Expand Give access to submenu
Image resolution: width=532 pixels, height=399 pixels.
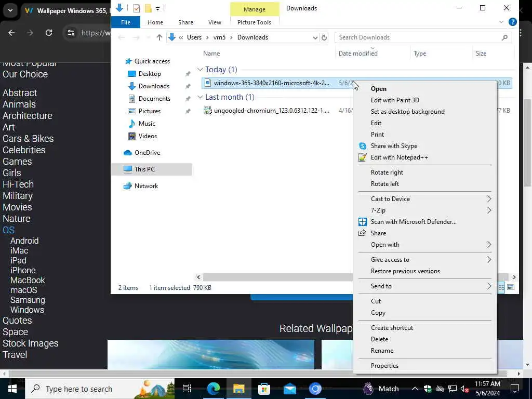pyautogui.click(x=489, y=260)
